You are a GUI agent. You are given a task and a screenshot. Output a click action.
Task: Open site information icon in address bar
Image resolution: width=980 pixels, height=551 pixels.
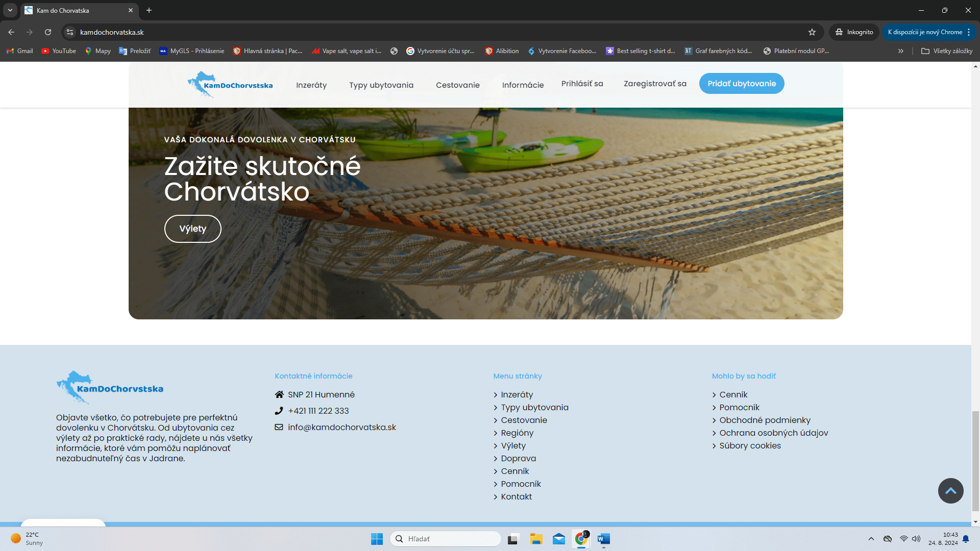(70, 32)
